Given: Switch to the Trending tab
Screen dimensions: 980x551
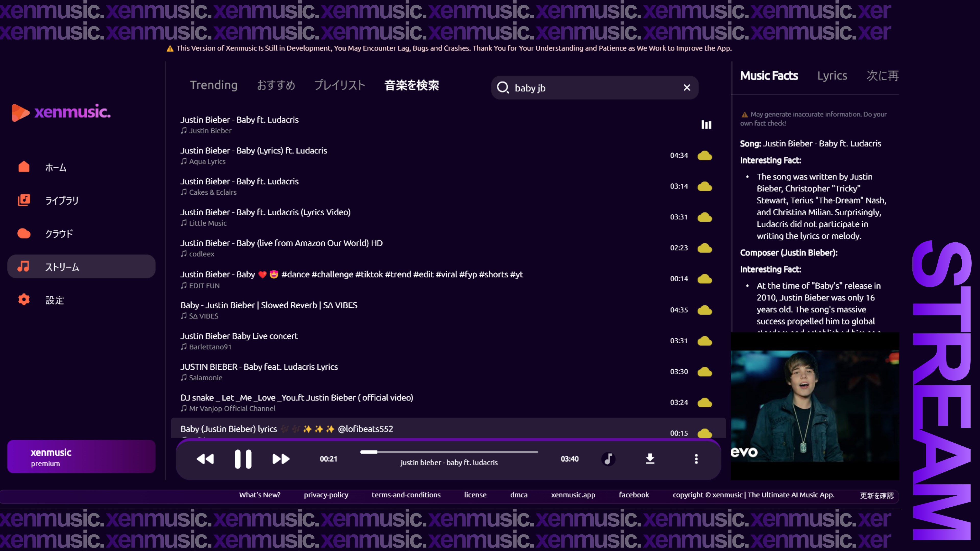Looking at the screenshot, I should point(213,85).
